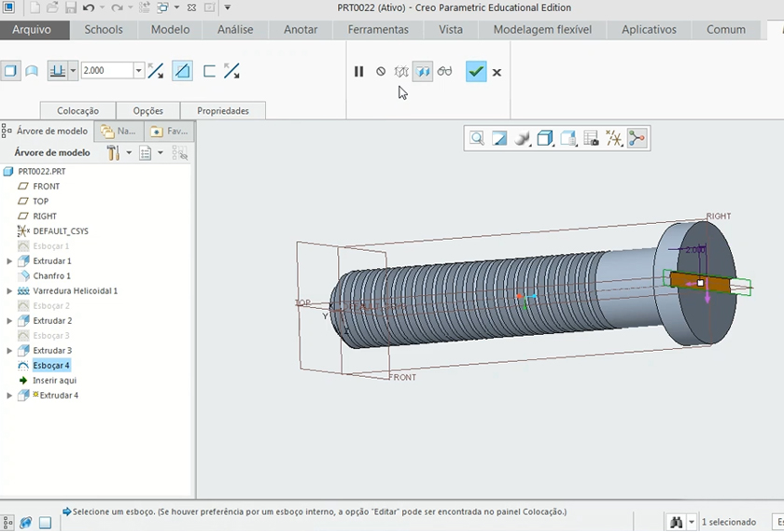Toggle the thicken sketch option

(209, 71)
